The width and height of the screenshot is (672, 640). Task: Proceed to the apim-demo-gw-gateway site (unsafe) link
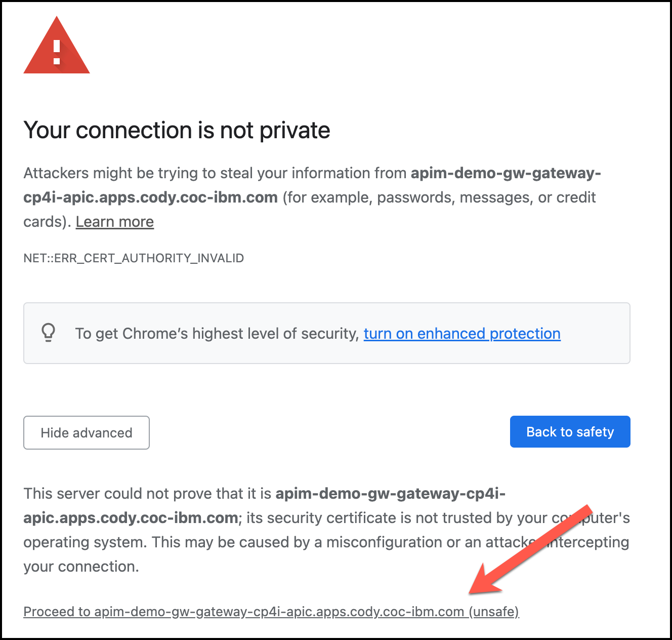click(x=271, y=612)
